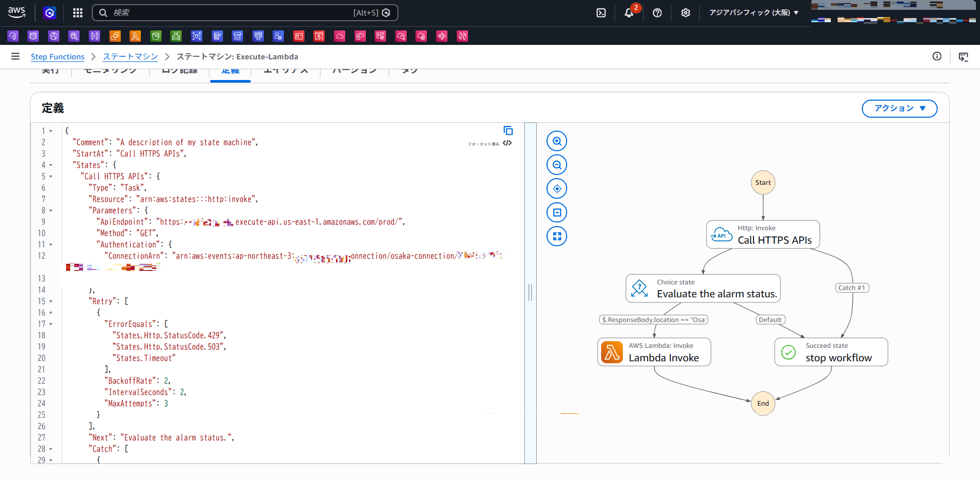Collapse the "States" block on line 4
Viewport: 980px width, 479px height.
51,165
